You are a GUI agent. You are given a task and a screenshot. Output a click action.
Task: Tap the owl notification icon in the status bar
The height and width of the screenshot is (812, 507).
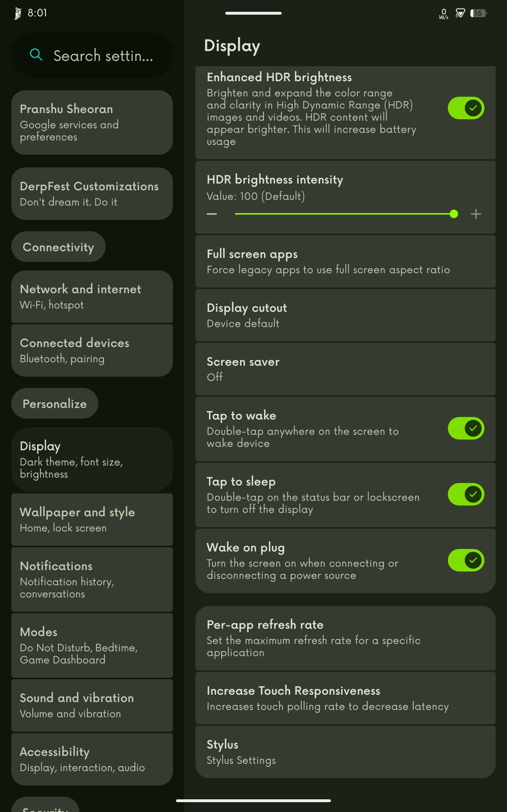pyautogui.click(x=18, y=13)
